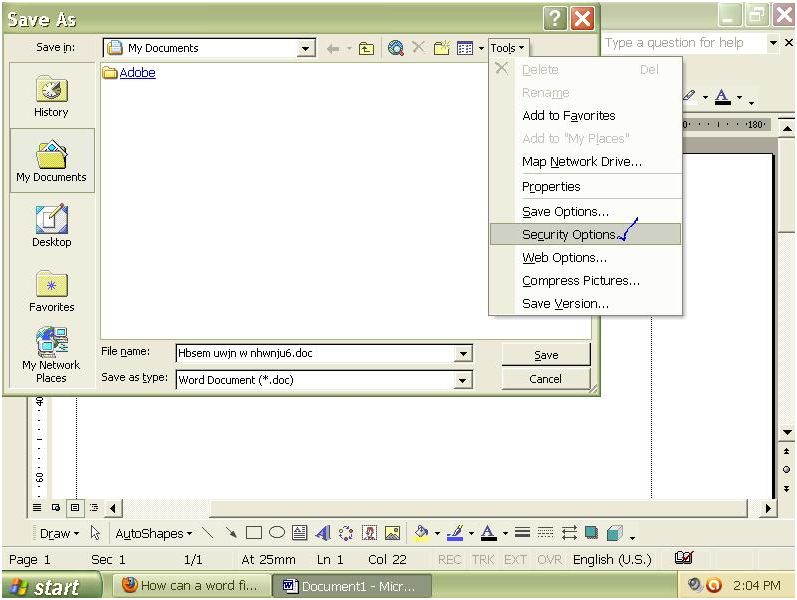Click the Cancel button
Viewport: 797px width, 600px height.
545,379
